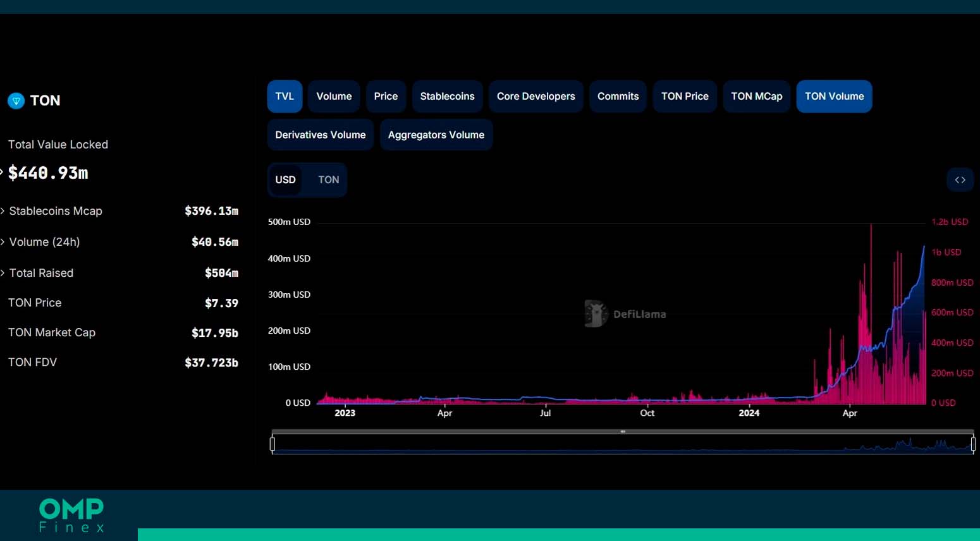Click the TON chain title
The image size is (980, 541).
tap(45, 100)
